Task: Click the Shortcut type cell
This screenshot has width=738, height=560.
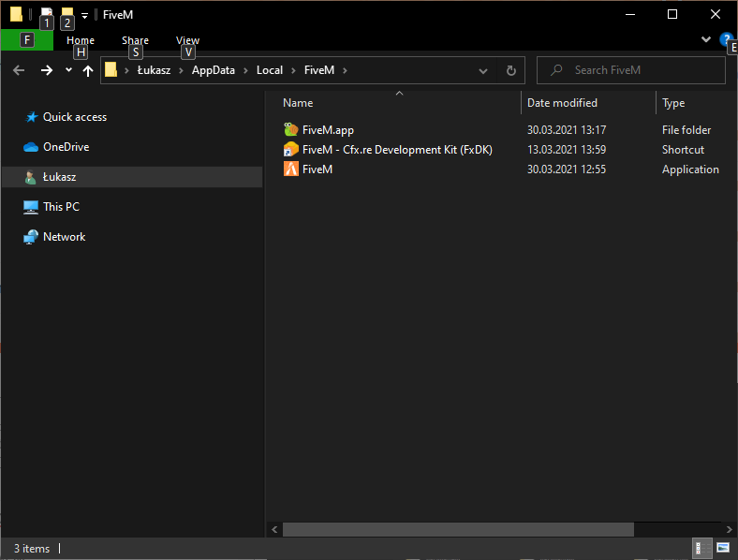Action: pos(683,150)
